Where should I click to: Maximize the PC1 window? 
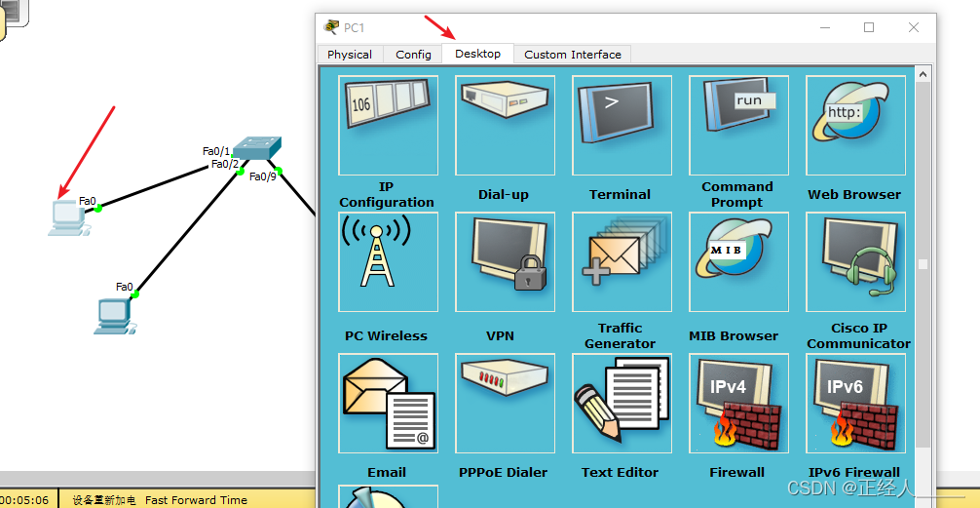click(869, 27)
